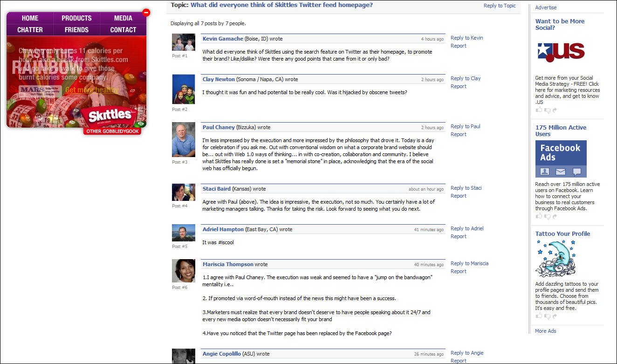Screen dimensions: 617x364
Task: Open the Tattoo Your Profile ad title
Action: click(x=562, y=234)
